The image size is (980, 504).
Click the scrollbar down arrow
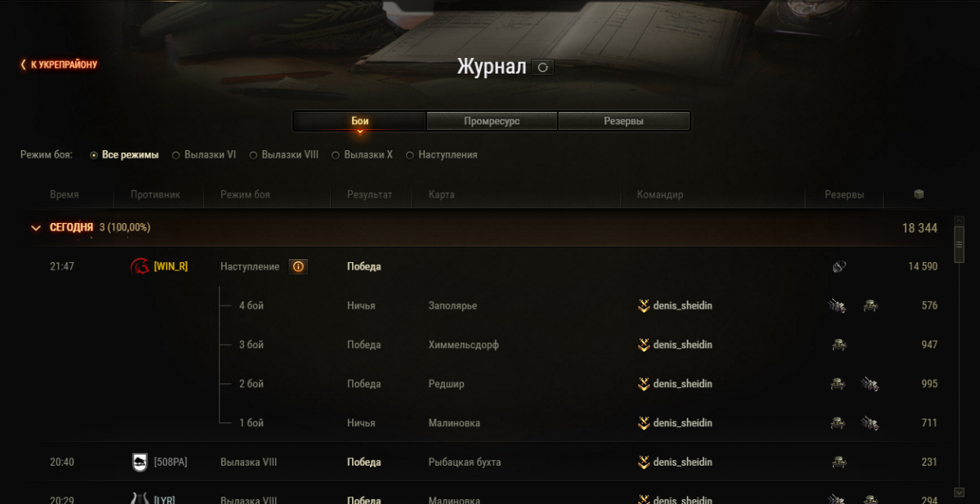959,493
